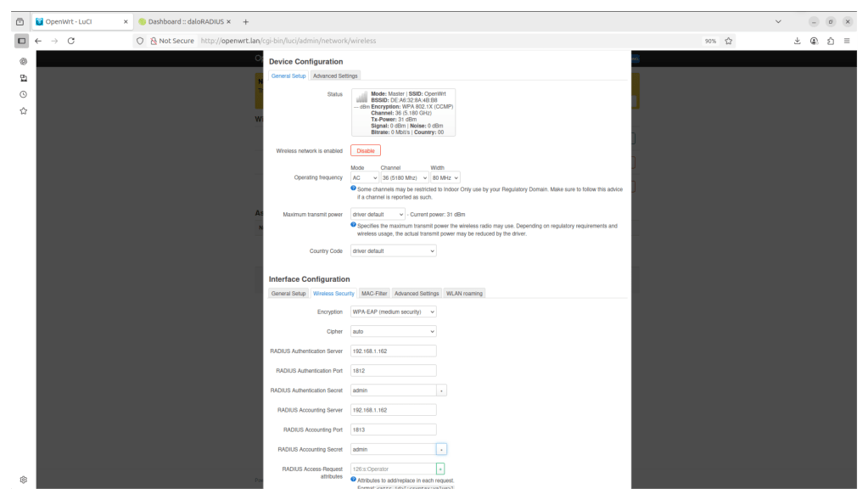Open the Firefox extensions menu
868x500 pixels.
[x=830, y=41]
